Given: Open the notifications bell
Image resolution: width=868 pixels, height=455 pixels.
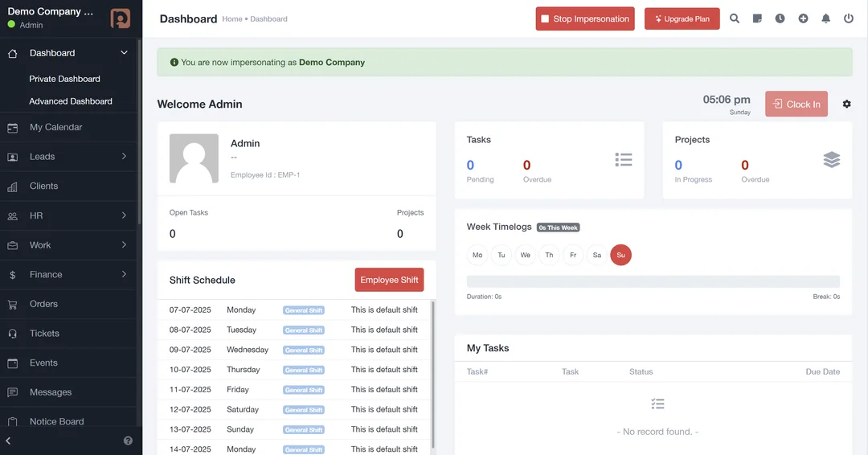Looking at the screenshot, I should 826,18.
